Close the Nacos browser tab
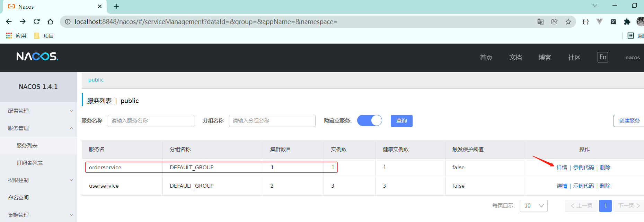The height and width of the screenshot is (222, 644). 100,6
